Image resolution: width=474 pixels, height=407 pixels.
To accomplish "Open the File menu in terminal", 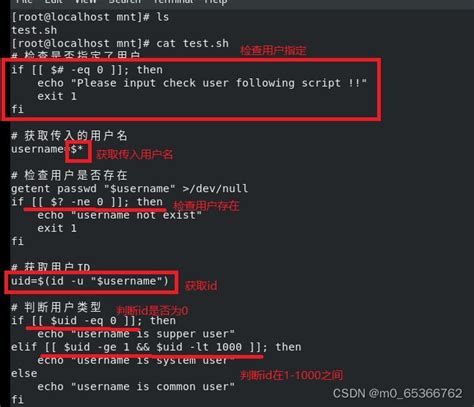I will tap(24, 2).
